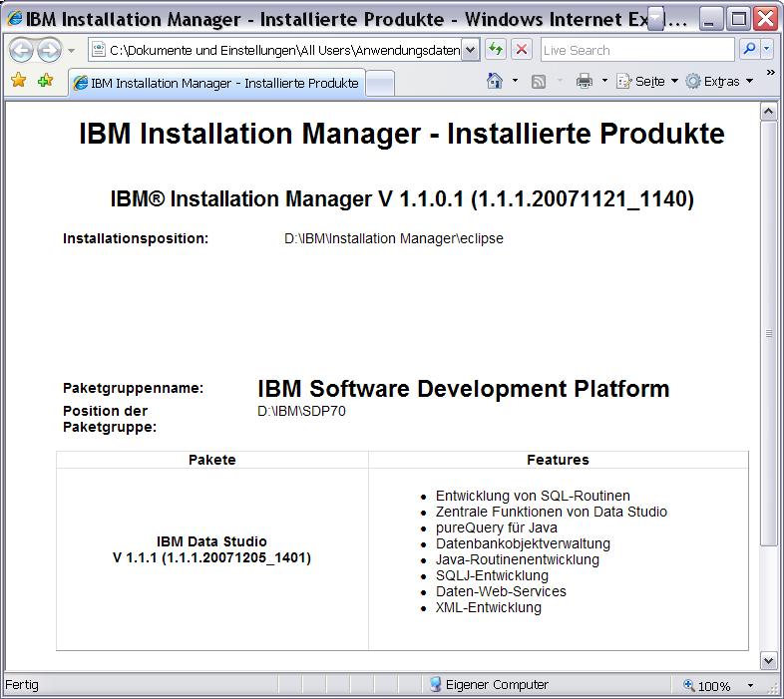Screen dimensions: 784x699
Task: Maximize the Internet Explorer window
Action: pos(738,19)
